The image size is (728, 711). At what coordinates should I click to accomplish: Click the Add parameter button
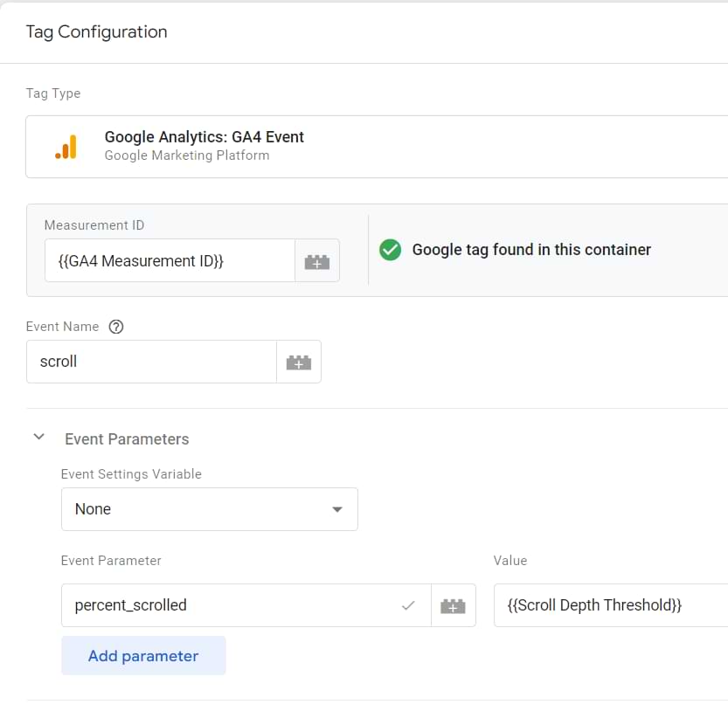pos(143,656)
